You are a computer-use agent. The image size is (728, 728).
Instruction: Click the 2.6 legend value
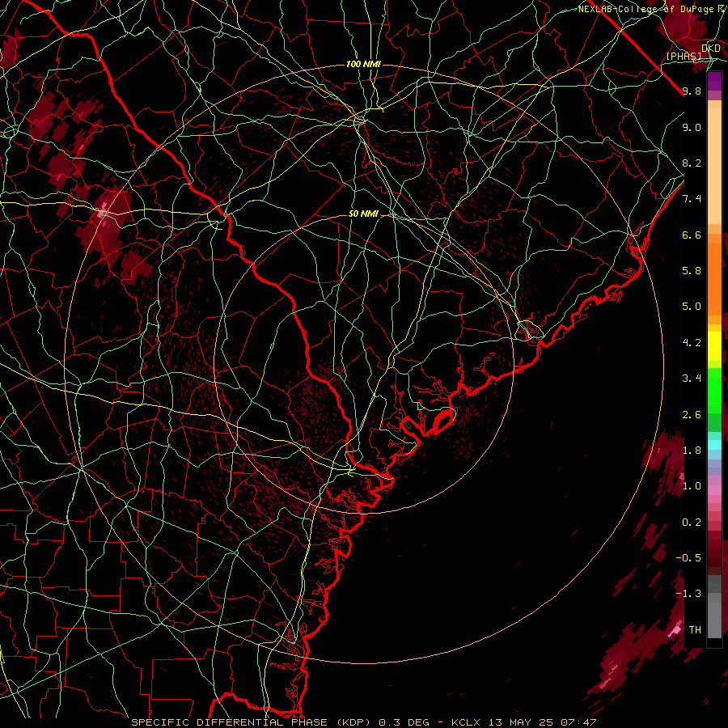[692, 415]
